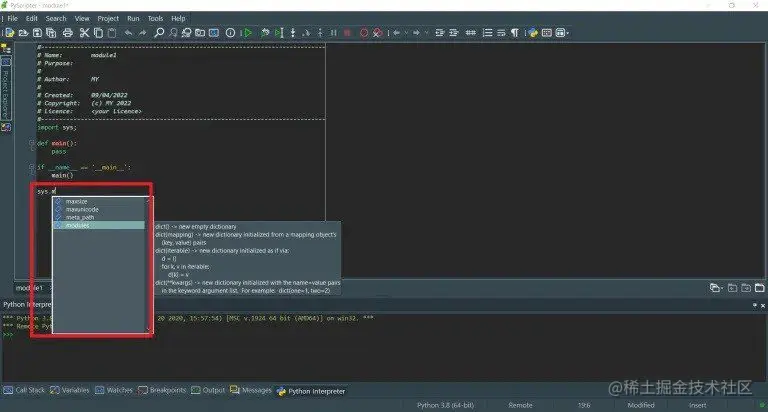Click the Run to Cursor icon
This screenshot has height=412, width=768.
279,33
